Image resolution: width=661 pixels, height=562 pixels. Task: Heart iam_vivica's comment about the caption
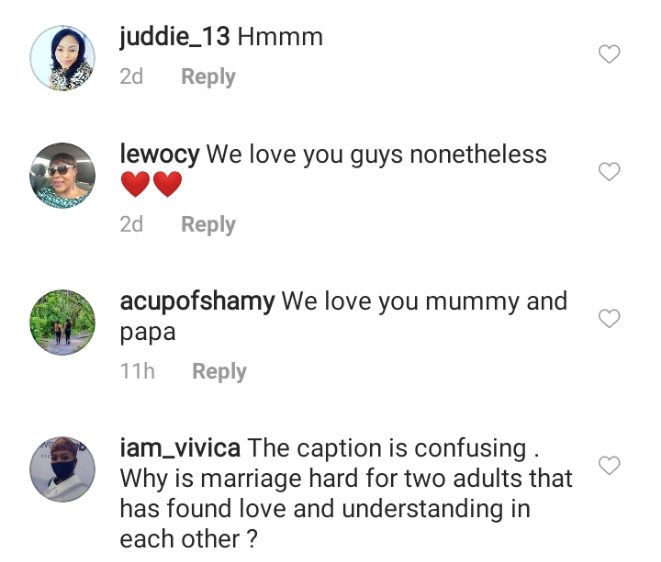click(x=609, y=465)
